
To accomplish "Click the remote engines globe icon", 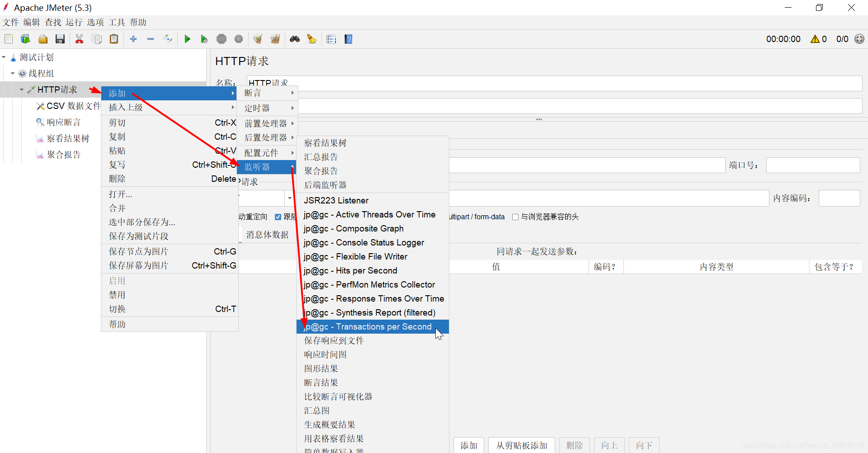I will point(859,39).
